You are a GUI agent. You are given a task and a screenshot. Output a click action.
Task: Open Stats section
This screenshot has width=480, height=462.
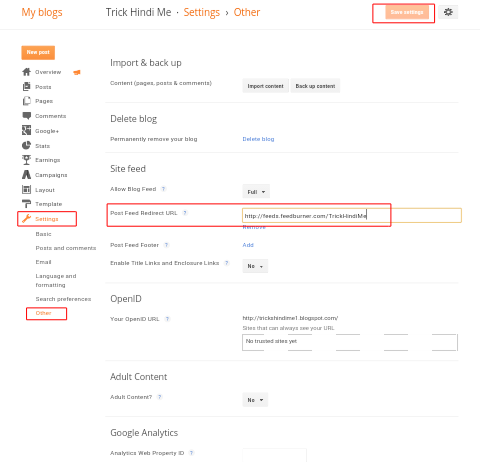tap(42, 146)
